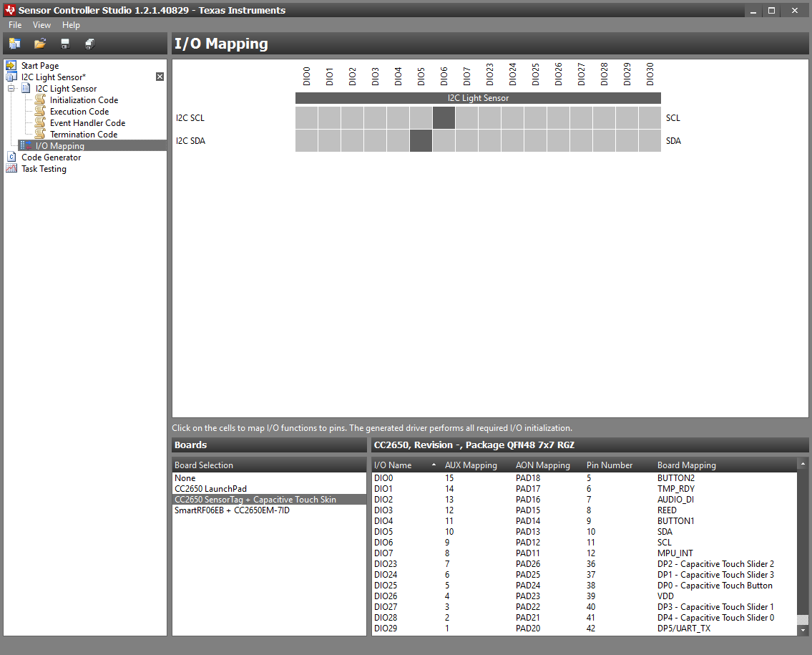Click the Termination Code scroll icon

pyautogui.click(x=40, y=134)
